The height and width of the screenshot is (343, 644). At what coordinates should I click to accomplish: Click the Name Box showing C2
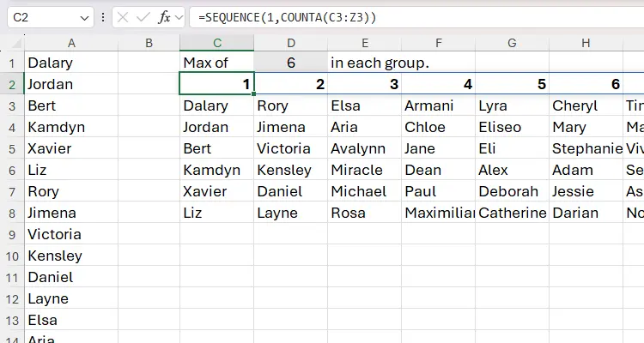pyautogui.click(x=43, y=17)
